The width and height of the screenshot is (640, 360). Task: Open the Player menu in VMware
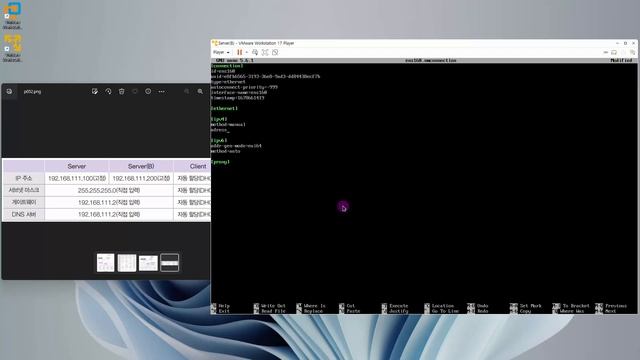click(x=221, y=52)
